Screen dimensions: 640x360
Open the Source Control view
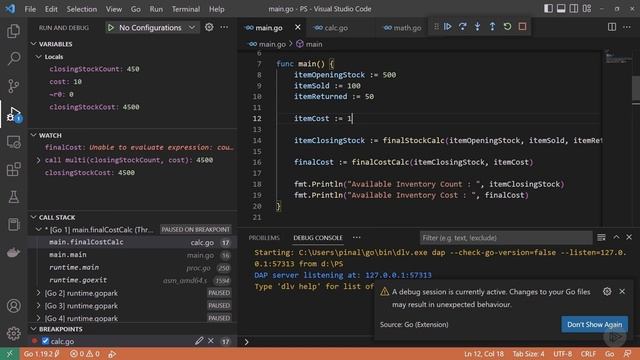(13, 86)
